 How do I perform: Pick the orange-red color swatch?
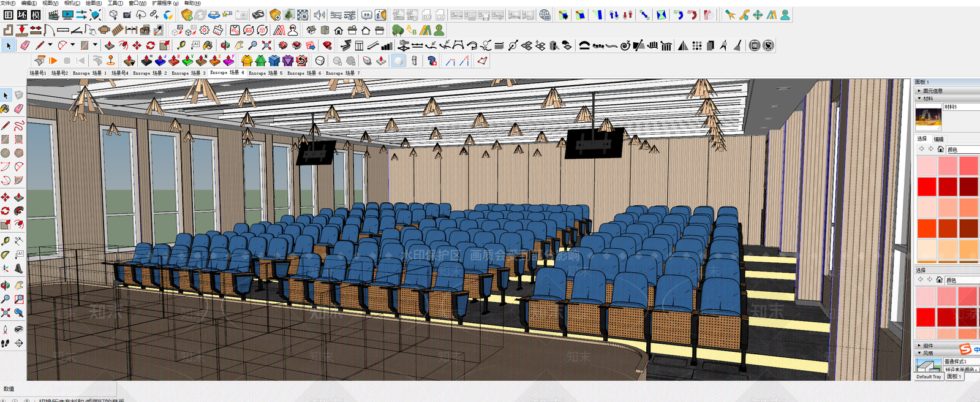coord(926,228)
